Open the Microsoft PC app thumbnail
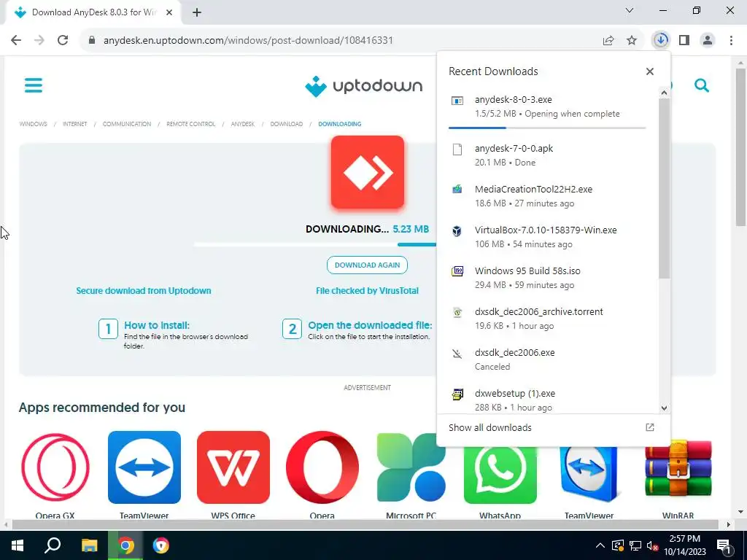The height and width of the screenshot is (560, 747). click(411, 467)
